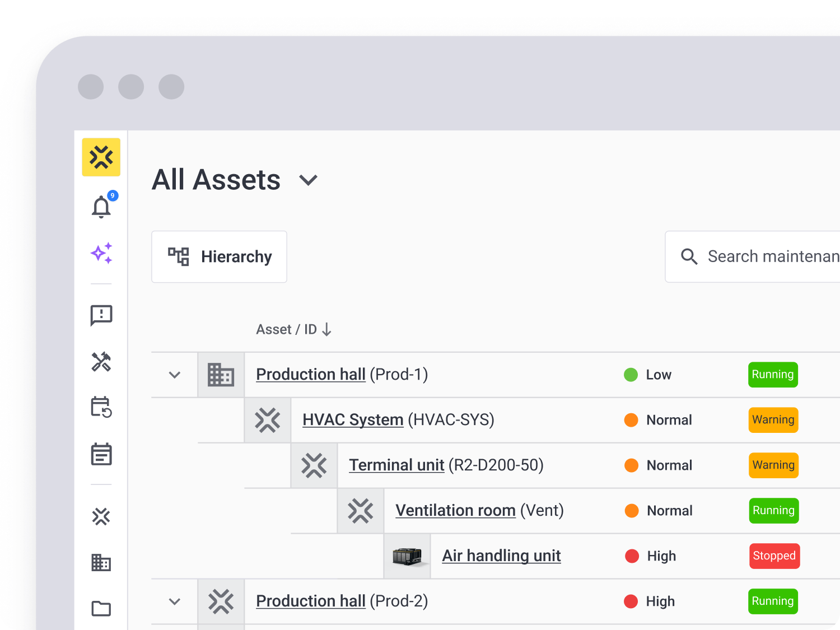
Task: Toggle the Hierarchy view button
Action: tap(219, 256)
